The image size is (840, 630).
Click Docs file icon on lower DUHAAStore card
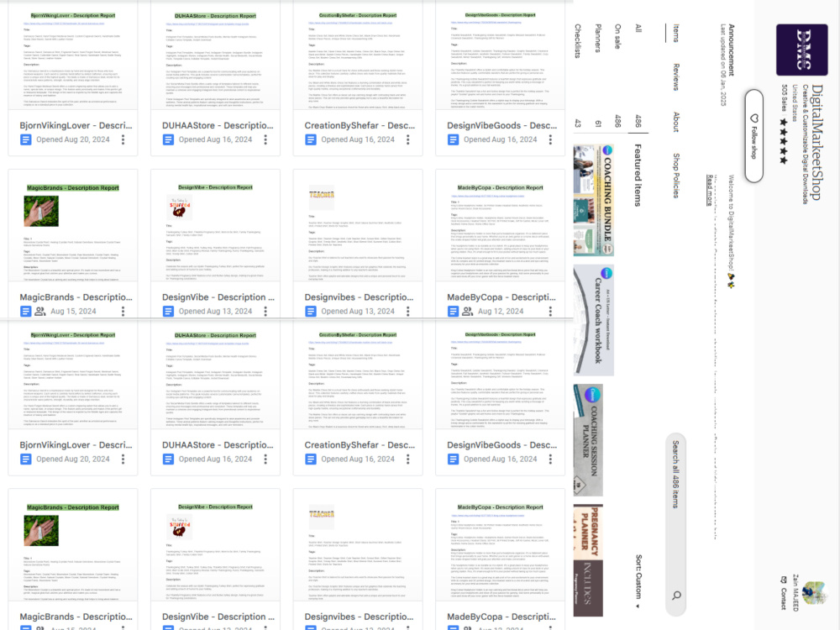168,459
